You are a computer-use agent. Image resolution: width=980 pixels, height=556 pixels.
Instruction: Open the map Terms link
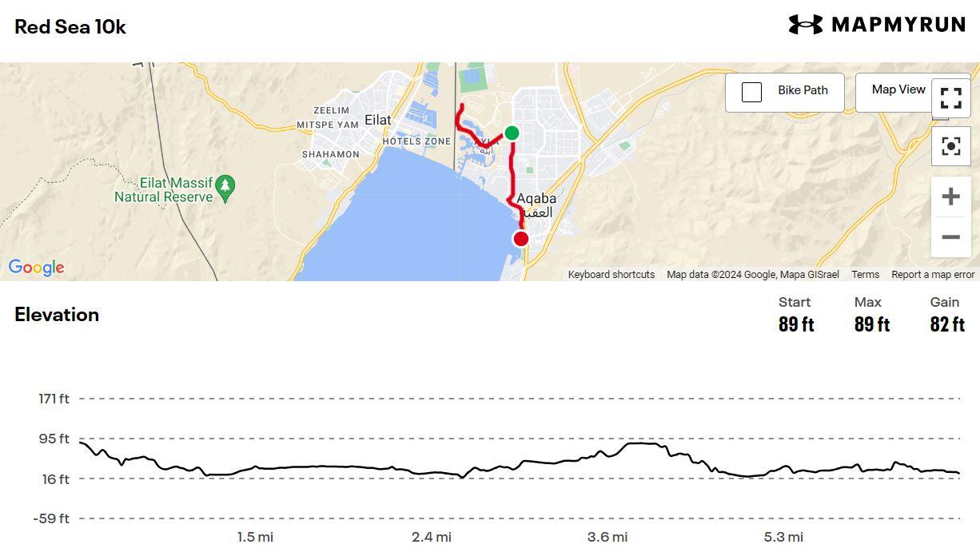(865, 275)
